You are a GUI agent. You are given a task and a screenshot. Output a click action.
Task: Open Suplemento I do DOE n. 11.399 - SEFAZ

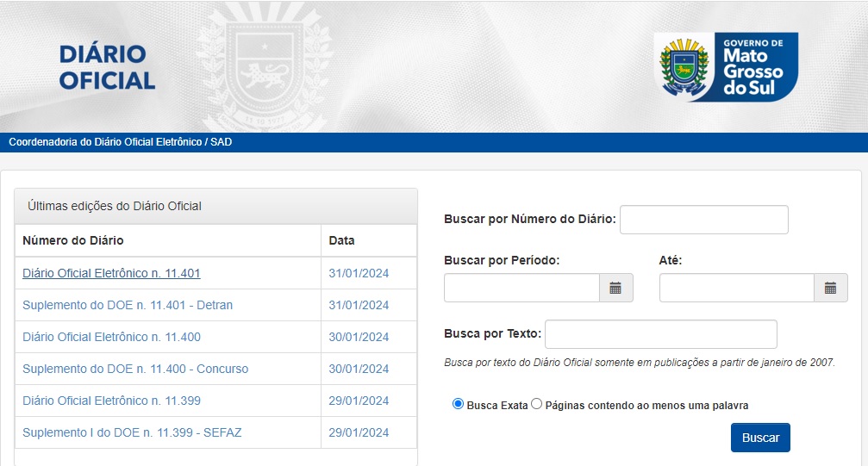132,432
